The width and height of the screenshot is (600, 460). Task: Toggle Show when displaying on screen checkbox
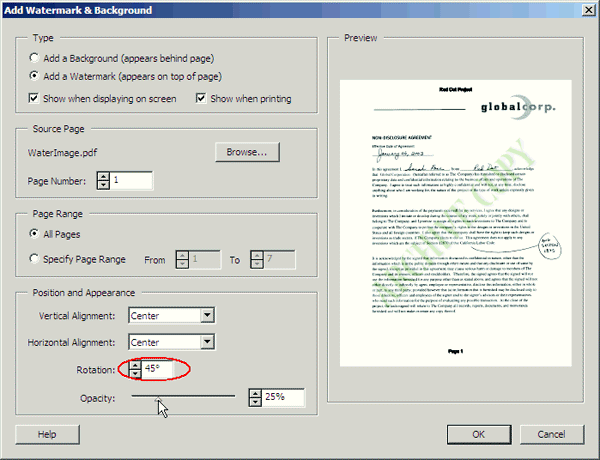36,98
